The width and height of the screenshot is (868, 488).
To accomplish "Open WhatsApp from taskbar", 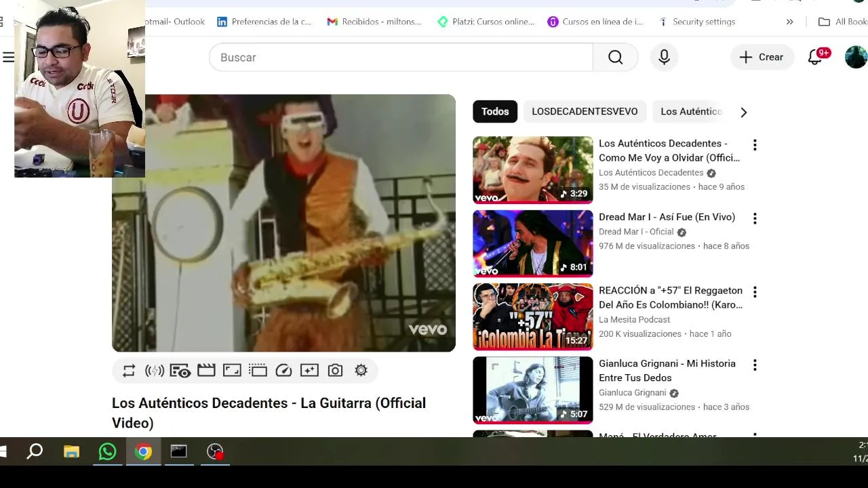I will pos(107,451).
